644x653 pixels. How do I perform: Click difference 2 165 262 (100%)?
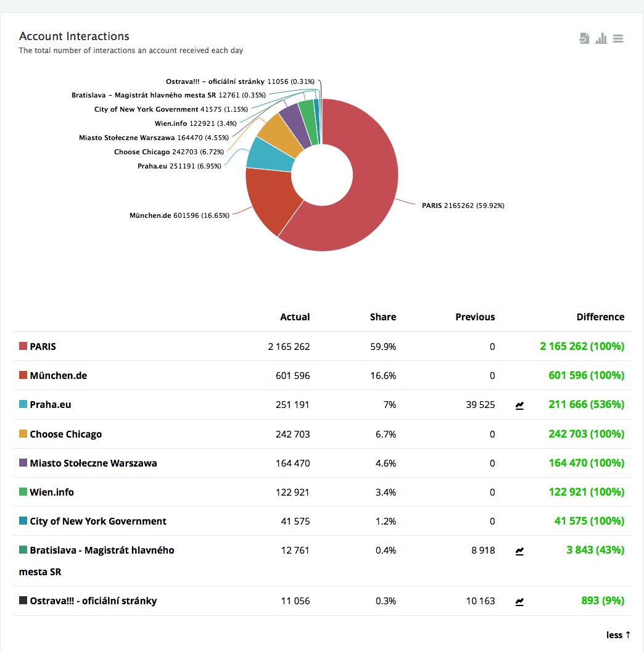[x=582, y=346]
